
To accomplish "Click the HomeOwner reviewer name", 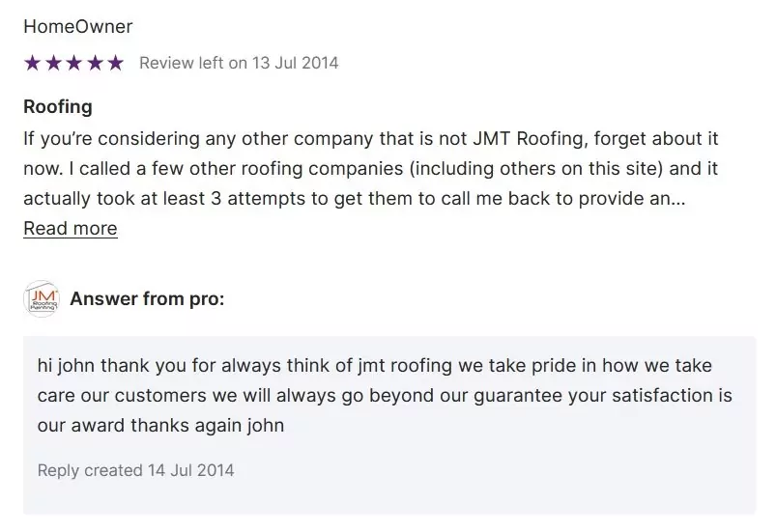I will pos(78,26).
